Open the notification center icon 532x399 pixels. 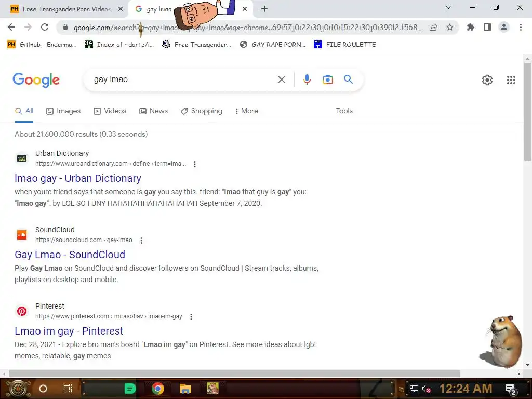pyautogui.click(x=510, y=389)
